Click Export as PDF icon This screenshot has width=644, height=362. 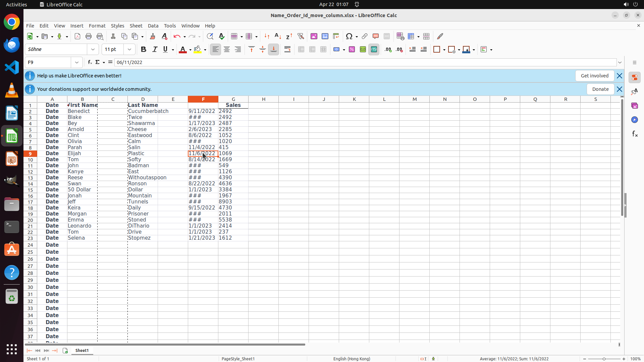pyautogui.click(x=77, y=36)
